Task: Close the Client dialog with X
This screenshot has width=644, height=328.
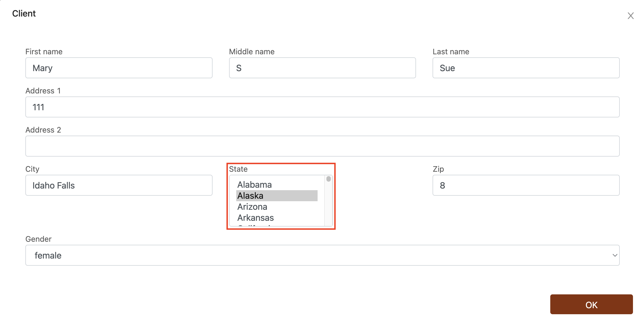Action: click(630, 16)
